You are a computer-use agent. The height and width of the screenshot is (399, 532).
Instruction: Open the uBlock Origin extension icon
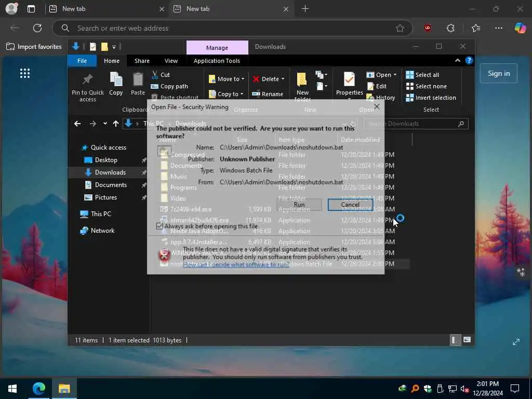point(428,28)
